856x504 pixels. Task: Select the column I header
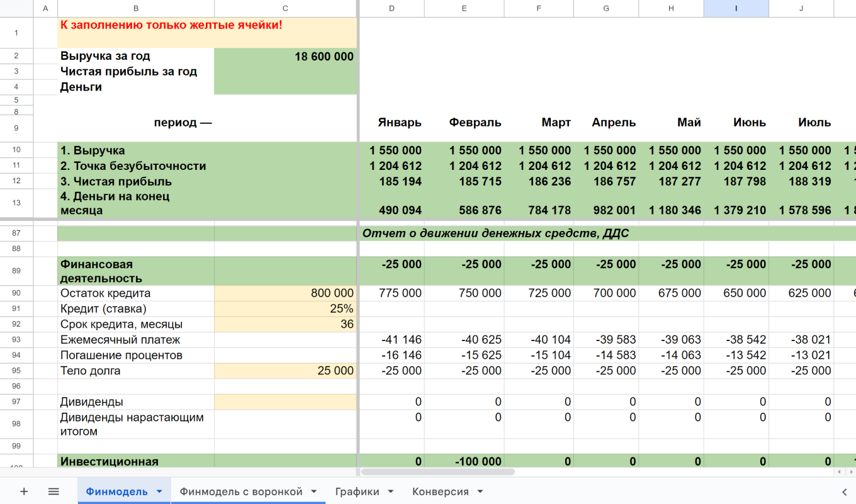coord(736,8)
